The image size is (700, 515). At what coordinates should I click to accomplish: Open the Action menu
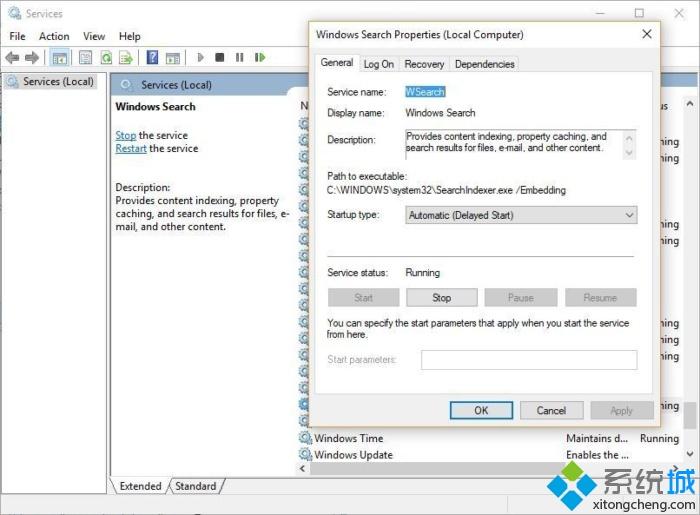click(54, 36)
